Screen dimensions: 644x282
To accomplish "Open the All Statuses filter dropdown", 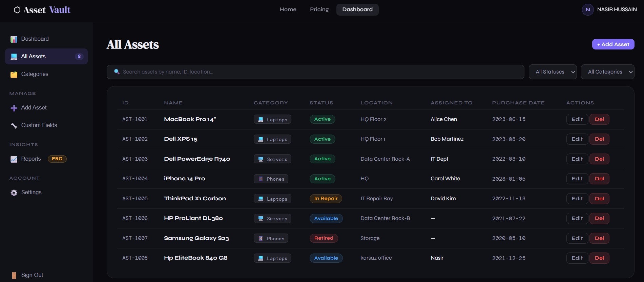I will (x=553, y=72).
